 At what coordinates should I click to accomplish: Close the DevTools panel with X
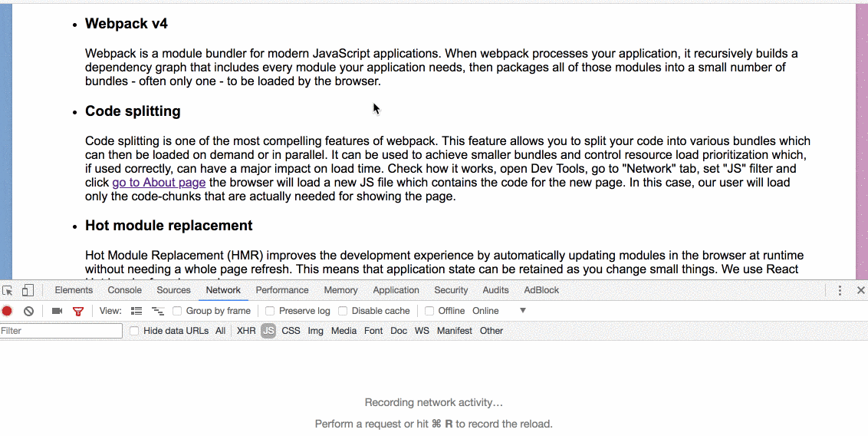pos(861,290)
